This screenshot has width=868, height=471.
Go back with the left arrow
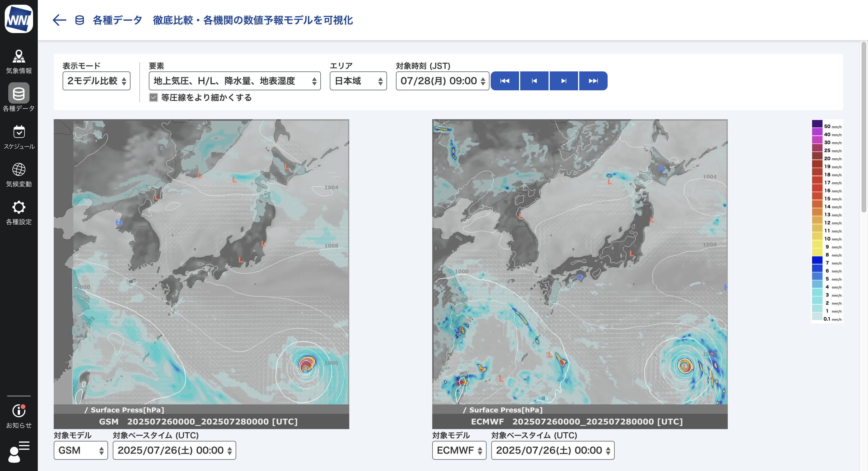pyautogui.click(x=59, y=20)
